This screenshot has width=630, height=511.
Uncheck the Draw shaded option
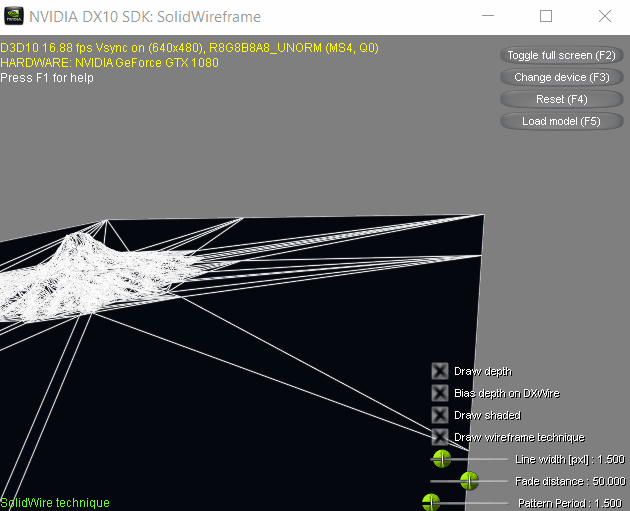coord(439,415)
